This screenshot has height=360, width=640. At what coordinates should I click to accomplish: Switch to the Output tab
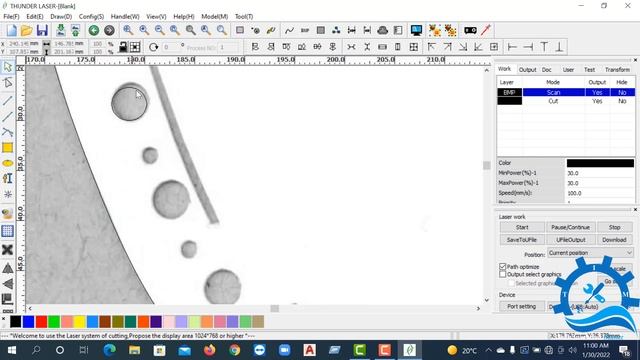click(527, 70)
